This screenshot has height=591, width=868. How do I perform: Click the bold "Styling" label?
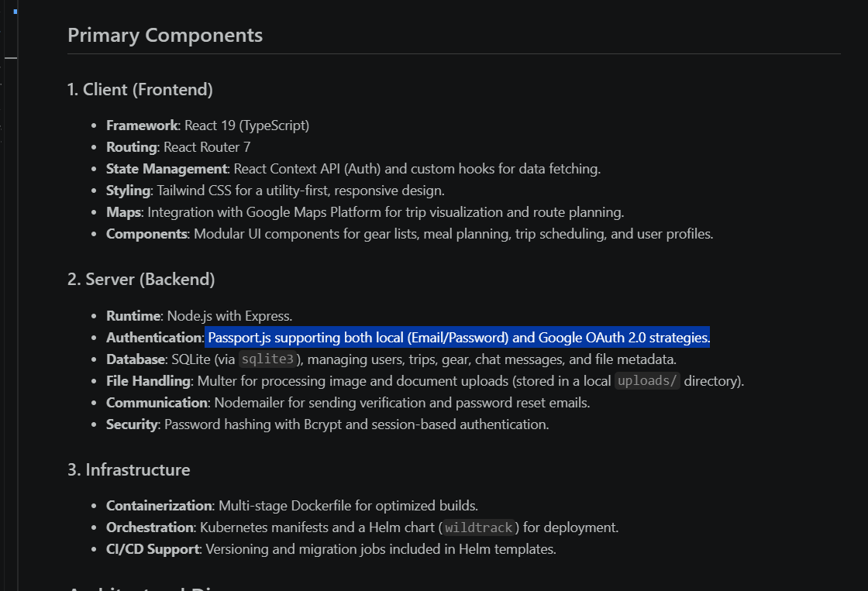click(x=128, y=191)
